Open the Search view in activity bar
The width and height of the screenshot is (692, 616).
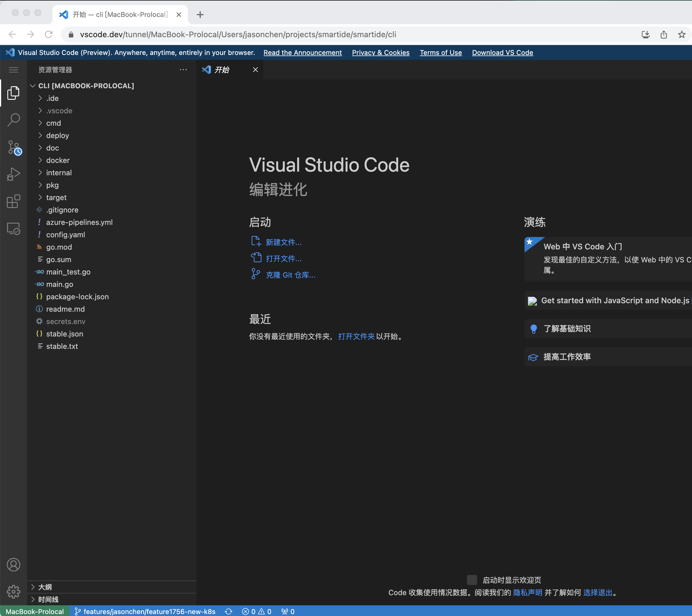click(14, 120)
